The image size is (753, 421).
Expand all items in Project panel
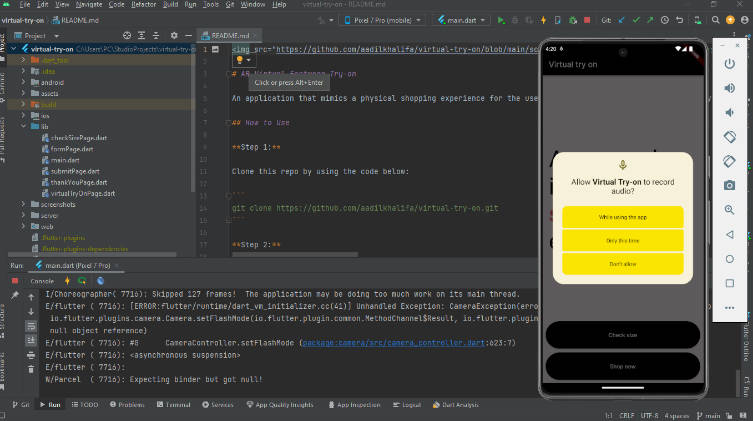pyautogui.click(x=141, y=36)
